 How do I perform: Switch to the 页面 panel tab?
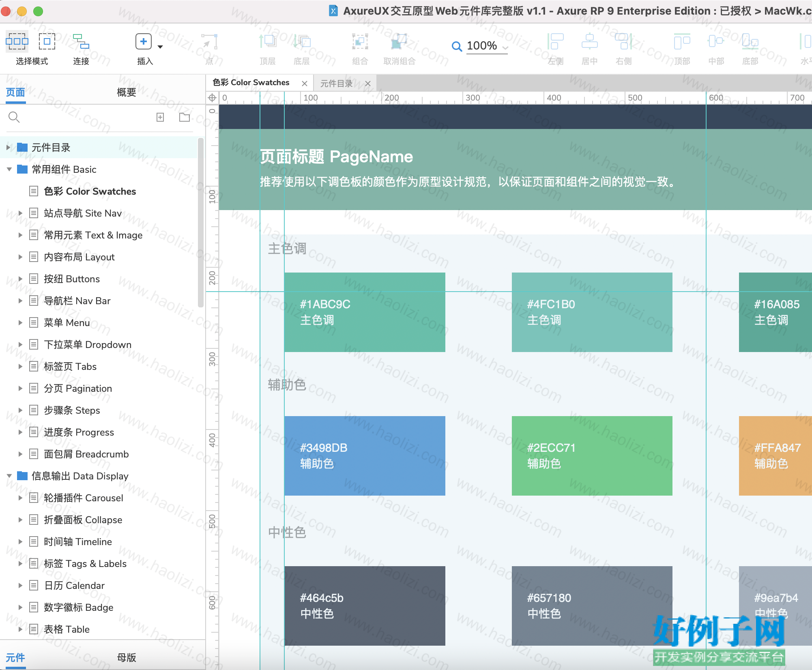coord(15,92)
